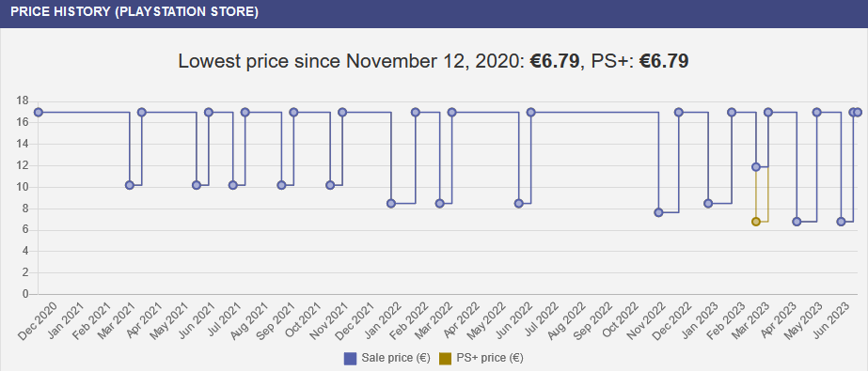Click the lowest price title text
Viewport: 868px width, 371px height.
point(434,61)
